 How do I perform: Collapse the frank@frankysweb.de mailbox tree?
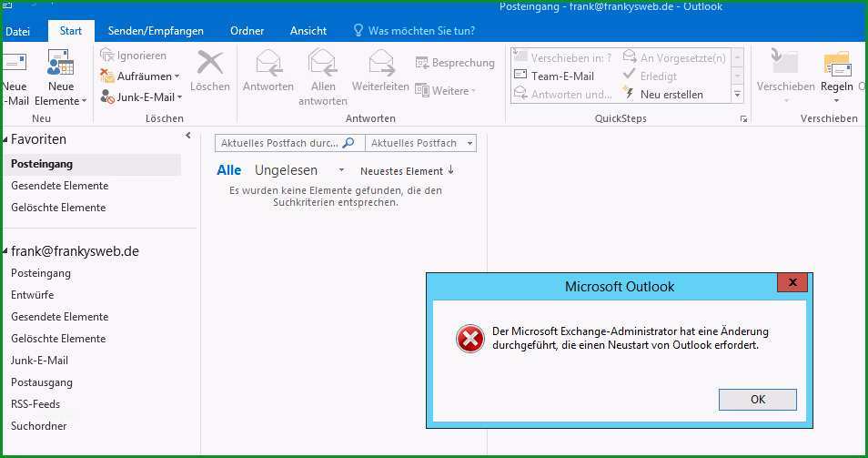(x=5, y=252)
